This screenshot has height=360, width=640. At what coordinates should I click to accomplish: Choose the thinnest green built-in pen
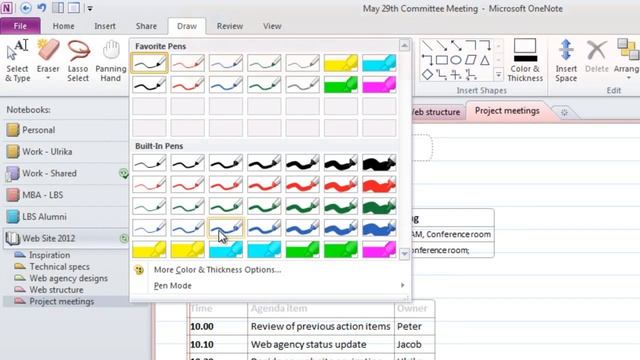[x=149, y=206]
